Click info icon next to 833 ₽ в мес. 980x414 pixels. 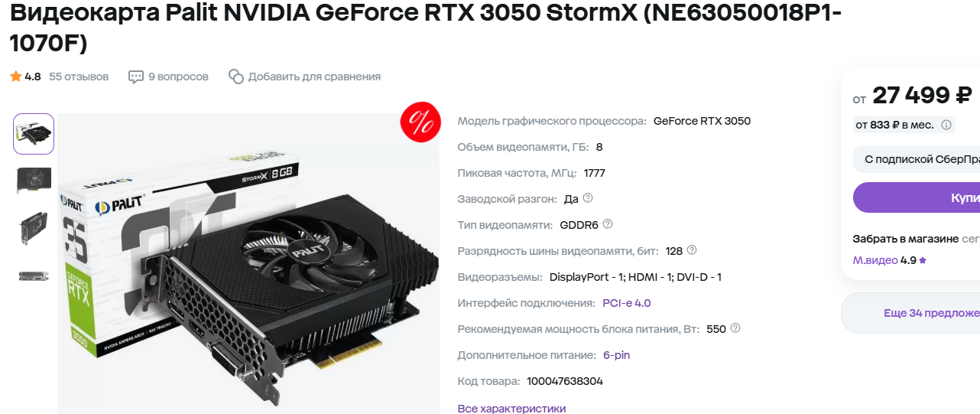(946, 125)
